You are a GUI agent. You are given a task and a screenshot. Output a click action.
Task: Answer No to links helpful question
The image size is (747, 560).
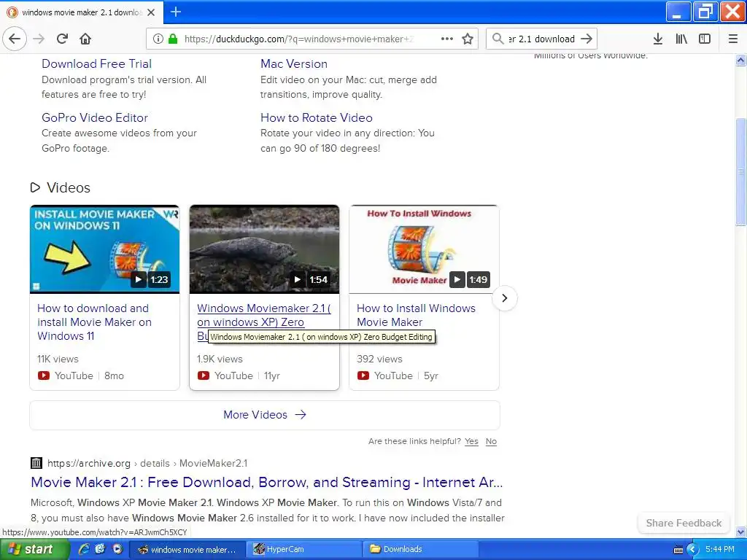491,441
